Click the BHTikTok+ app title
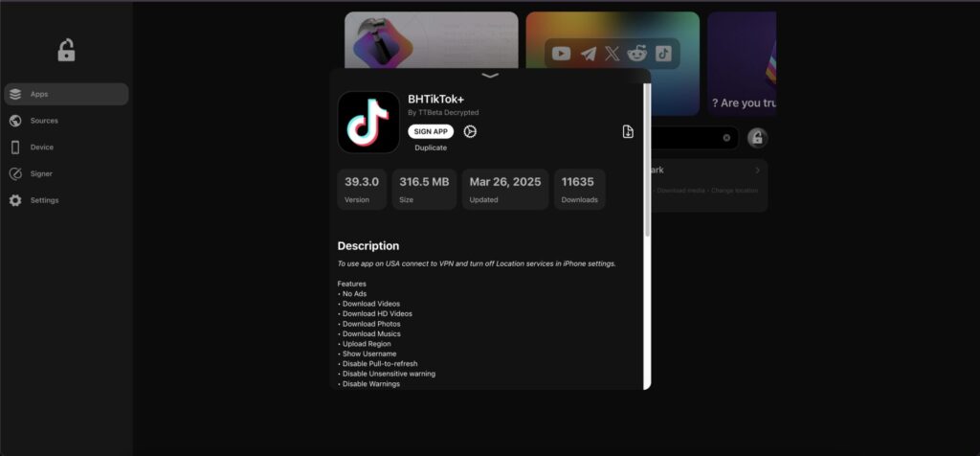The width and height of the screenshot is (980, 456). pos(436,99)
